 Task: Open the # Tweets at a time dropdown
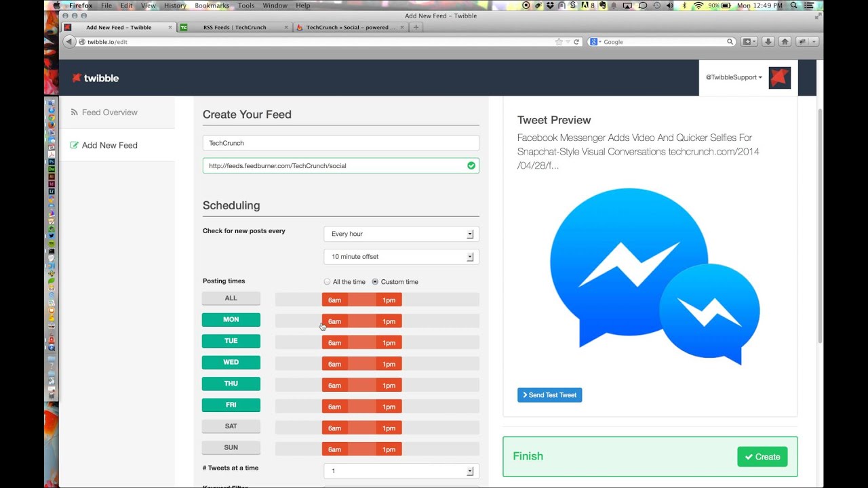pyautogui.click(x=401, y=471)
